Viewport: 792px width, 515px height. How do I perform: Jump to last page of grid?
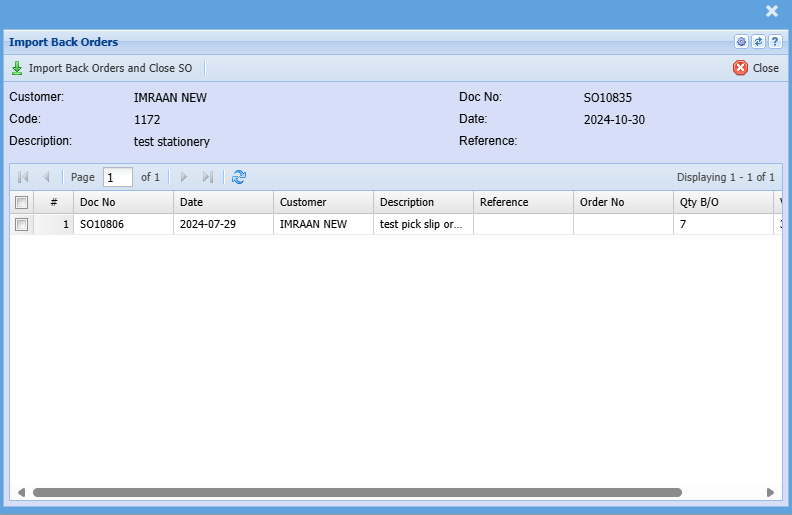point(207,177)
